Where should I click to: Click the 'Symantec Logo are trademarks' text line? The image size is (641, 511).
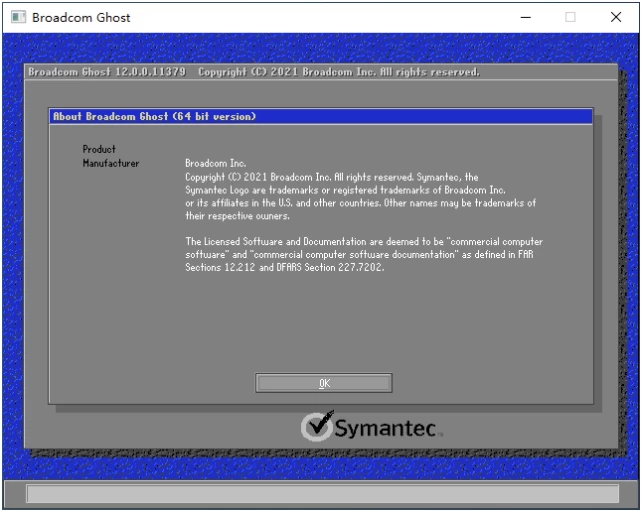click(x=345, y=190)
